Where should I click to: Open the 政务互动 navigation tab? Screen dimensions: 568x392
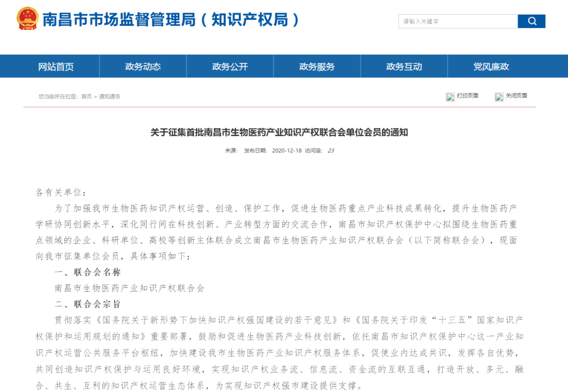[x=404, y=67]
